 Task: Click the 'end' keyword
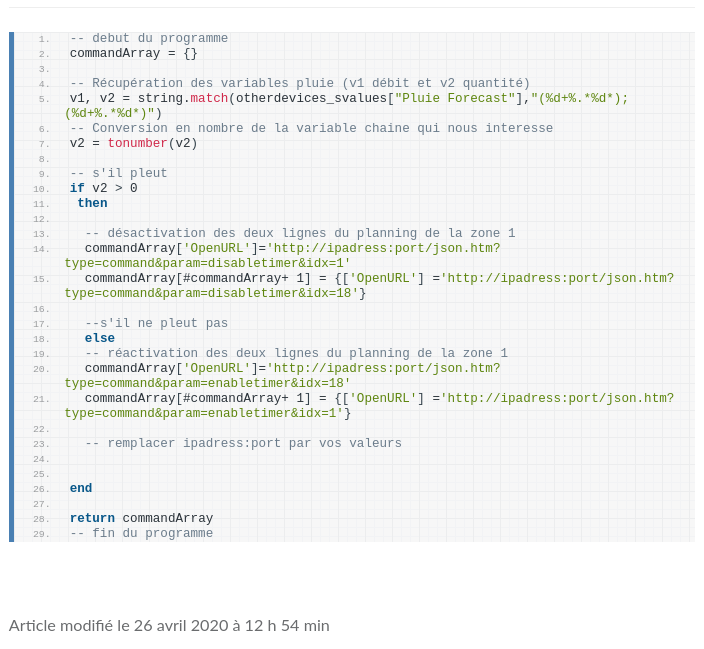(x=81, y=489)
